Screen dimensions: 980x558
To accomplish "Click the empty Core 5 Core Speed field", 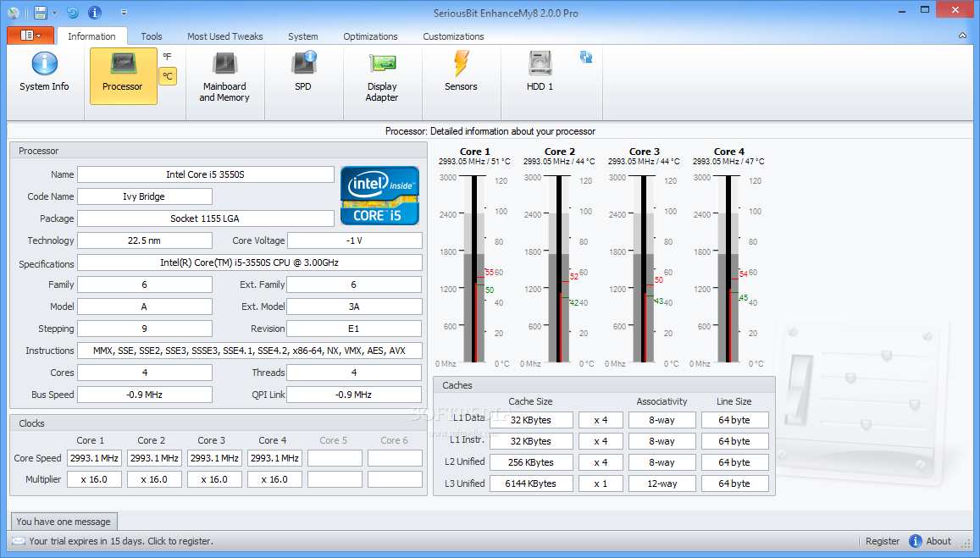I will [335, 458].
